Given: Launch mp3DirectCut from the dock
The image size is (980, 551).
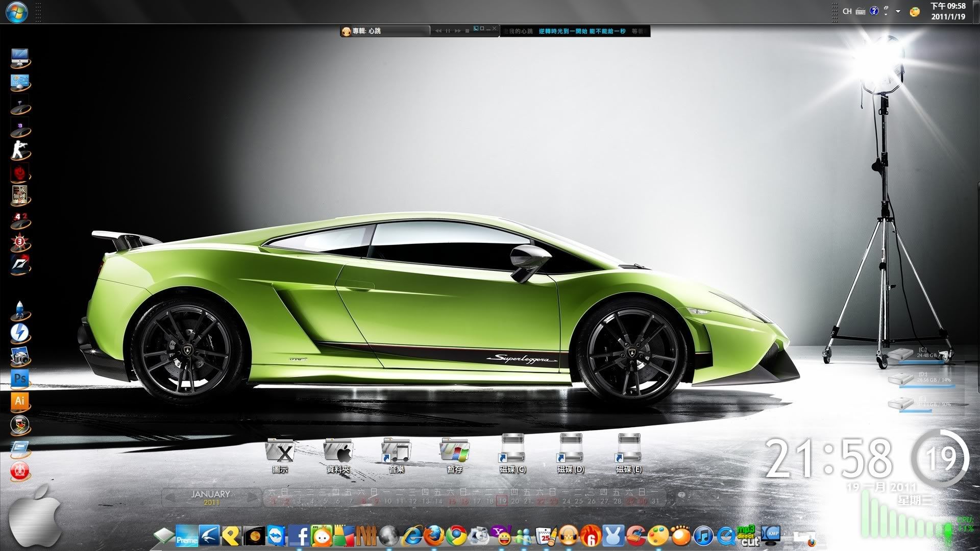Looking at the screenshot, I should point(748,536).
